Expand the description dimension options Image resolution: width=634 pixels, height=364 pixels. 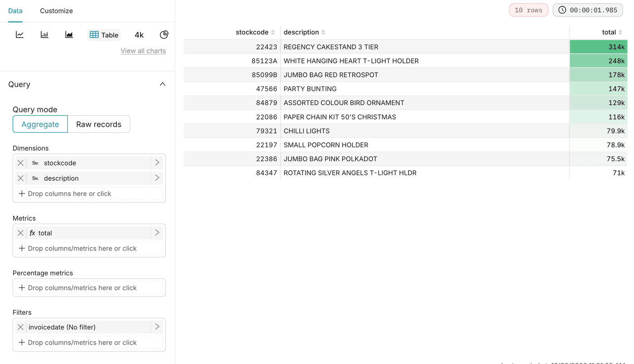(157, 178)
